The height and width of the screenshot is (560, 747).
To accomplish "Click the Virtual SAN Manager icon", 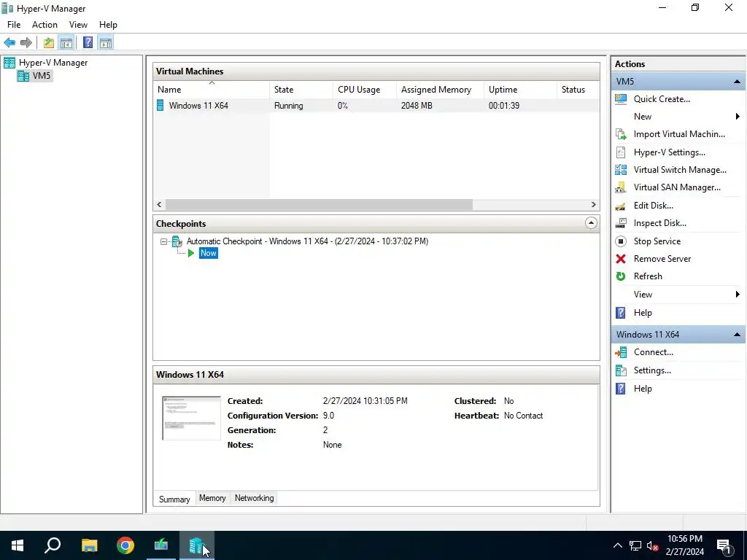I will point(621,187).
